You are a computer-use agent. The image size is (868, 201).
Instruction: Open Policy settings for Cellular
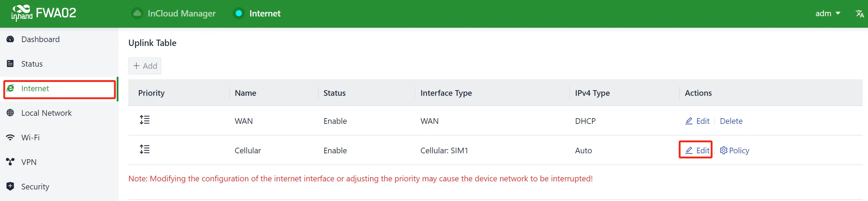734,150
